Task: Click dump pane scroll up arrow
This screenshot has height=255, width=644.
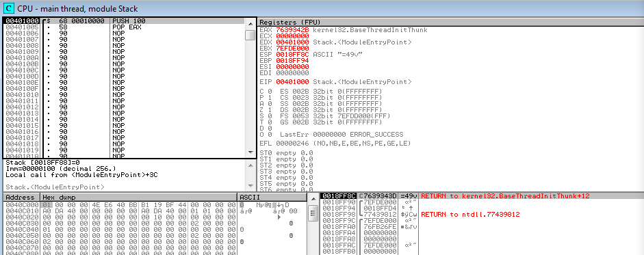Action: 313,198
